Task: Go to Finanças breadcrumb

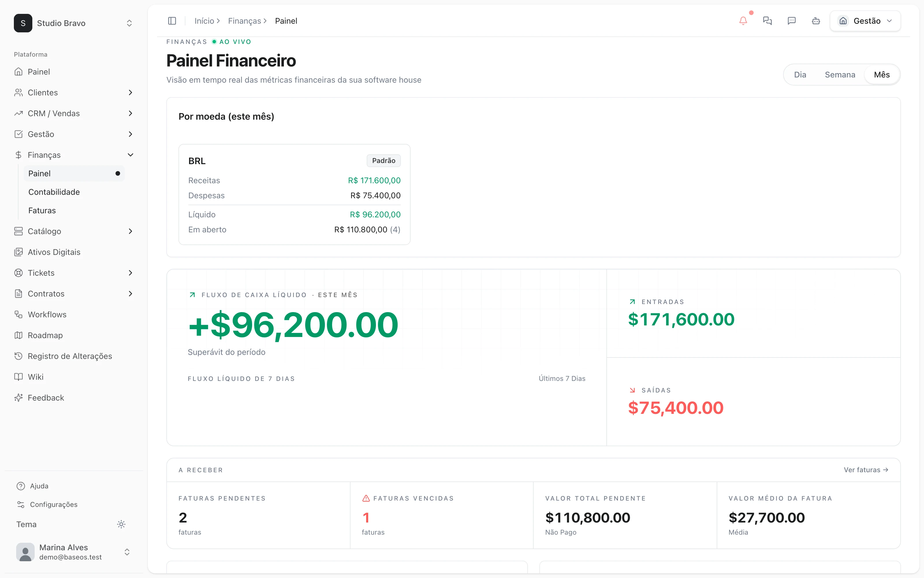Action: pos(244,21)
